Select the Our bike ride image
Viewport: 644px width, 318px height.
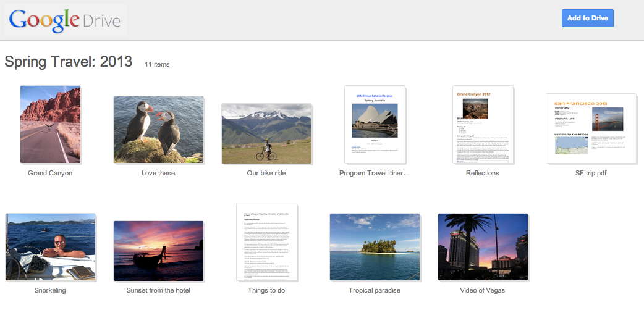coord(266,133)
